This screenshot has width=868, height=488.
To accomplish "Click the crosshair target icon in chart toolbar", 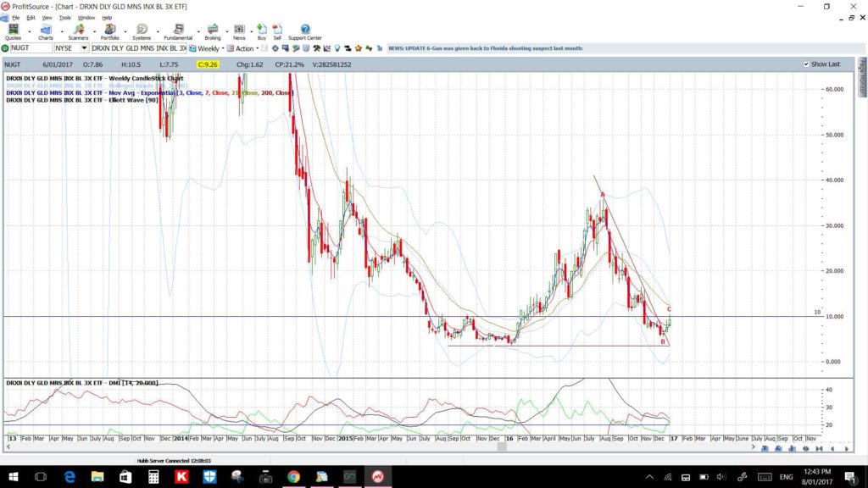I will point(275,48).
